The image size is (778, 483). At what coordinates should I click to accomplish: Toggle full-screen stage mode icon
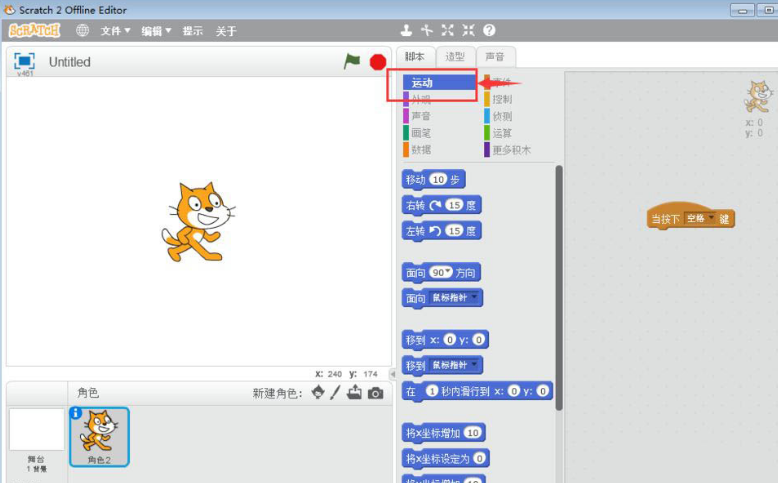24,61
